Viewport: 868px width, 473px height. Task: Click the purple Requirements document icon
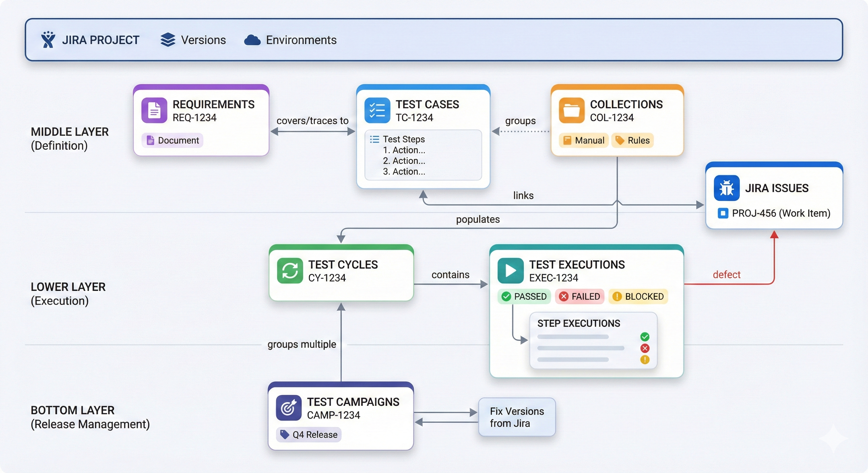(154, 110)
